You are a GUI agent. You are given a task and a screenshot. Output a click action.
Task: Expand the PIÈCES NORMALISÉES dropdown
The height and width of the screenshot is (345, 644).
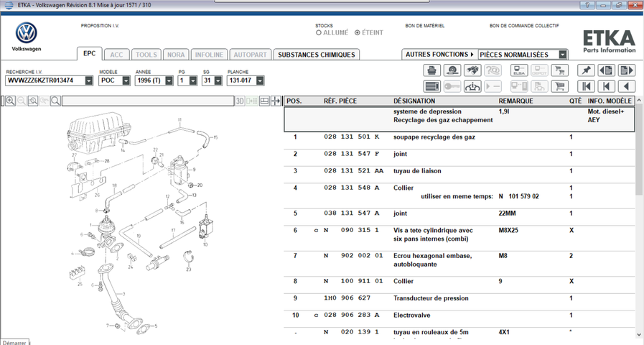point(563,55)
